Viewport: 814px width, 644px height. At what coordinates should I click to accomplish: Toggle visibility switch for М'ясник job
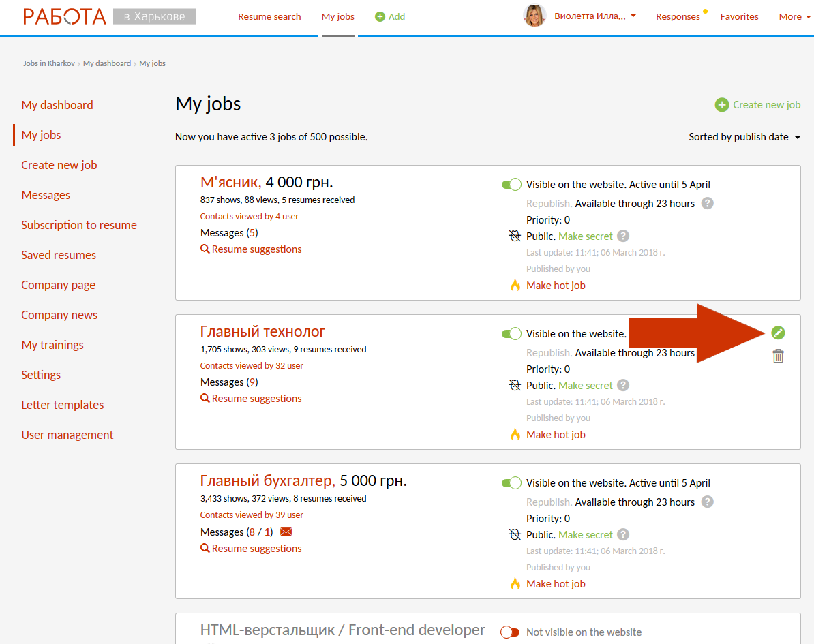[x=511, y=185]
